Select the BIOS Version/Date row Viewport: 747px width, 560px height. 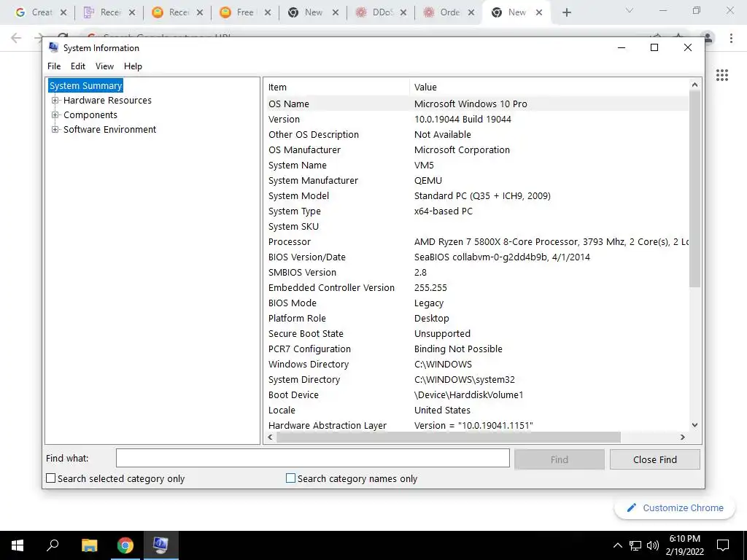(x=477, y=257)
